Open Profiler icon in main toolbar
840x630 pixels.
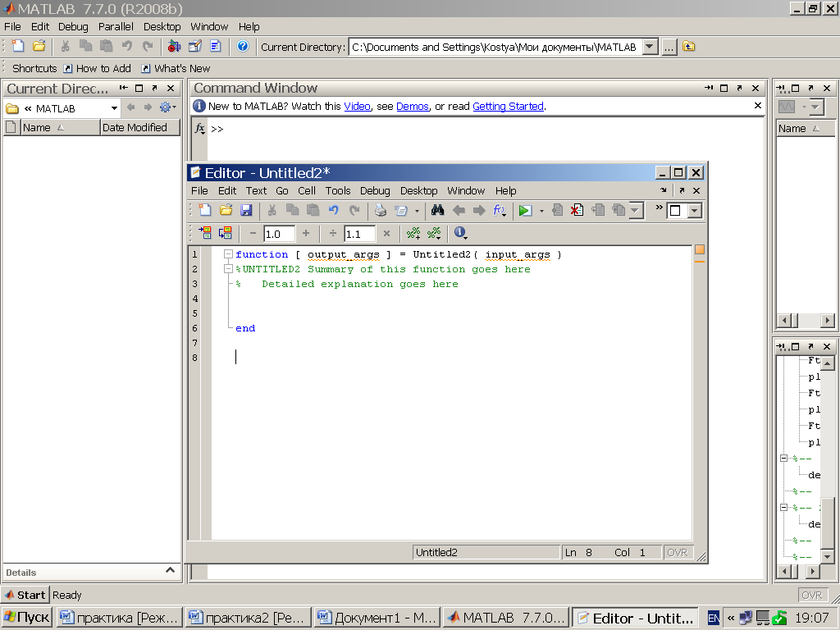click(x=216, y=47)
